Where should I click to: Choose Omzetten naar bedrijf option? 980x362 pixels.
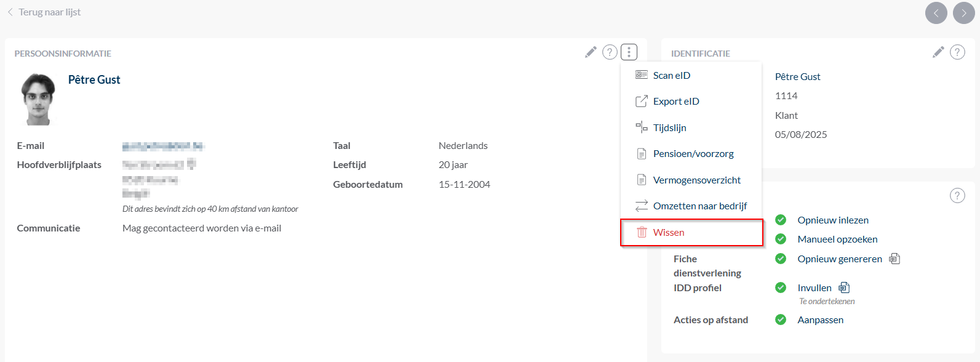[699, 206]
